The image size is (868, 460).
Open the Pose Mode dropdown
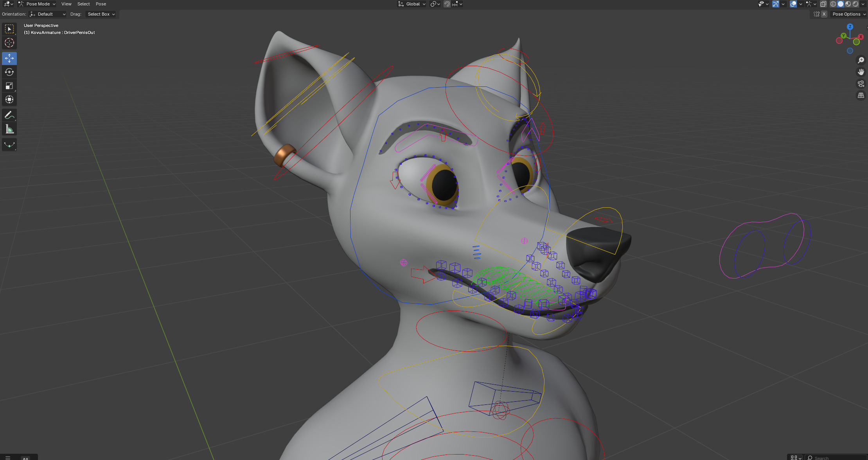[37, 4]
